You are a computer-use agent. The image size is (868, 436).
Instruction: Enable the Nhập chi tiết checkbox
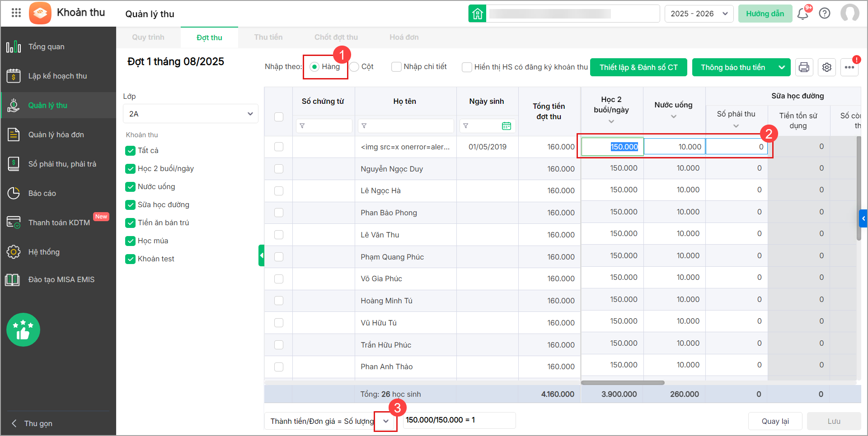[x=396, y=67]
